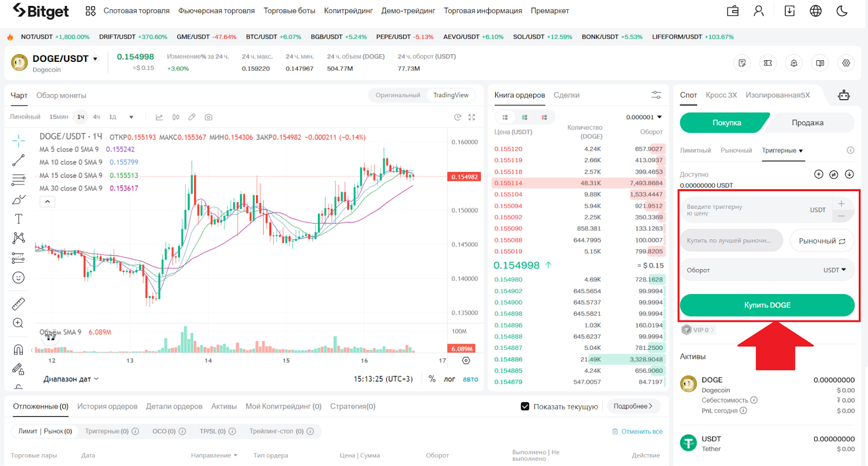Select ask price 0.155114 row

click(578, 183)
